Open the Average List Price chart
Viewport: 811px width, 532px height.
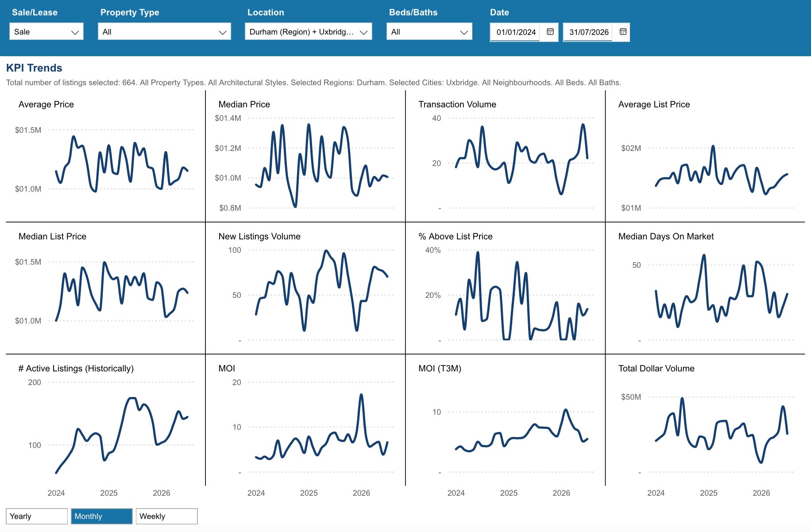point(705,156)
